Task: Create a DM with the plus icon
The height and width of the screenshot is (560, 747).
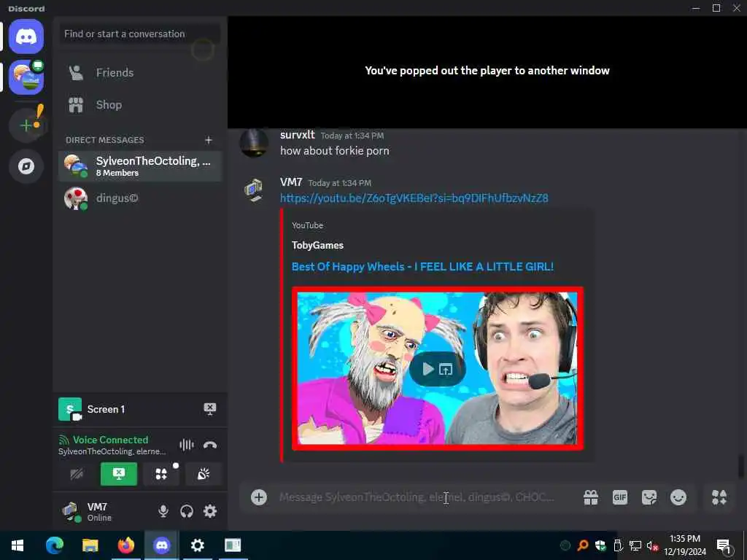Action: [208, 139]
